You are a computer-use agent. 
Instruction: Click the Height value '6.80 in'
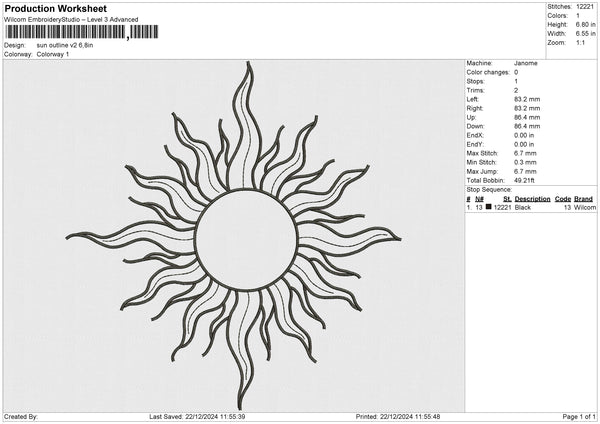585,24
